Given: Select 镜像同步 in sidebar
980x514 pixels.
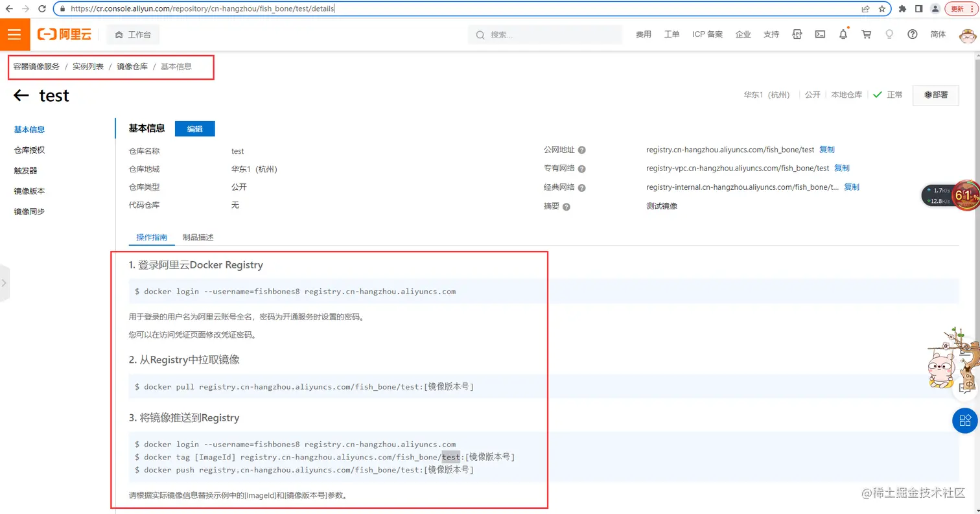Looking at the screenshot, I should (x=30, y=212).
